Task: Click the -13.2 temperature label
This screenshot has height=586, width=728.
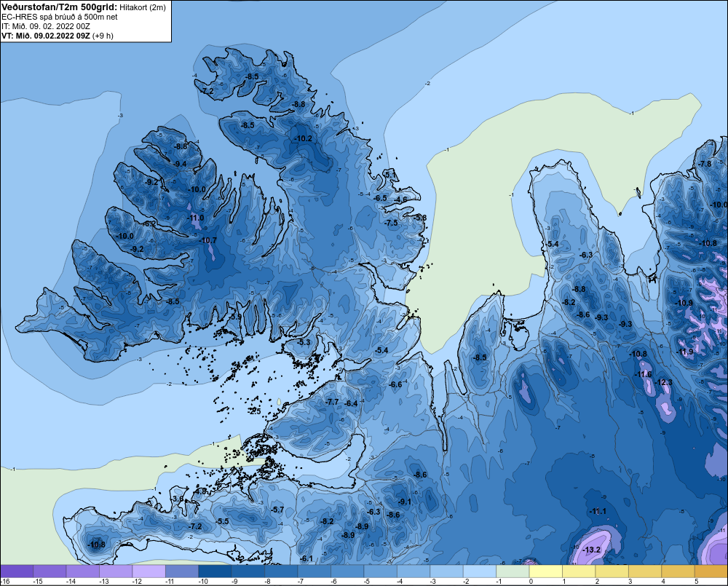Action: 591,550
